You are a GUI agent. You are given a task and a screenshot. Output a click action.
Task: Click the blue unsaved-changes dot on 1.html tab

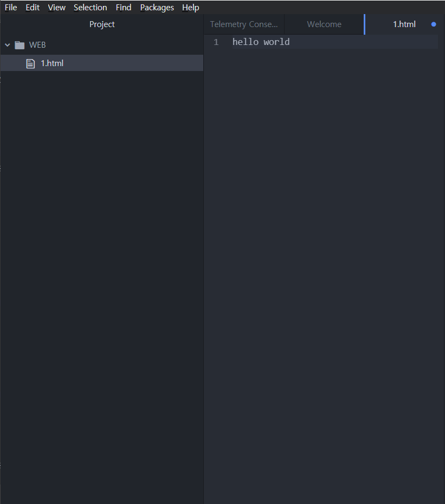433,24
